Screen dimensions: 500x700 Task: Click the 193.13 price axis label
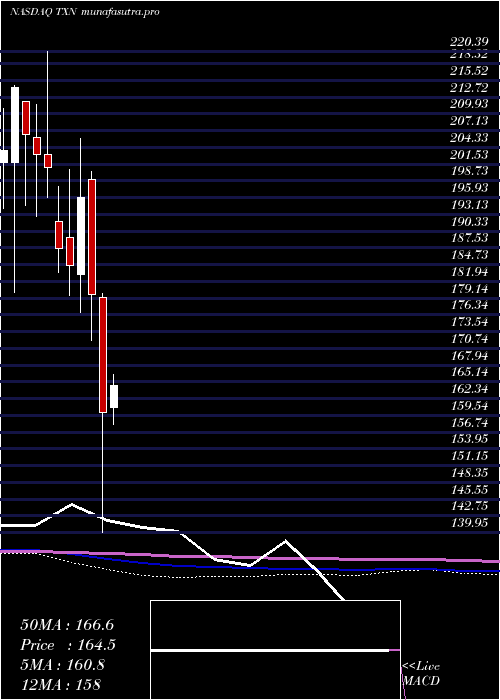[469, 205]
